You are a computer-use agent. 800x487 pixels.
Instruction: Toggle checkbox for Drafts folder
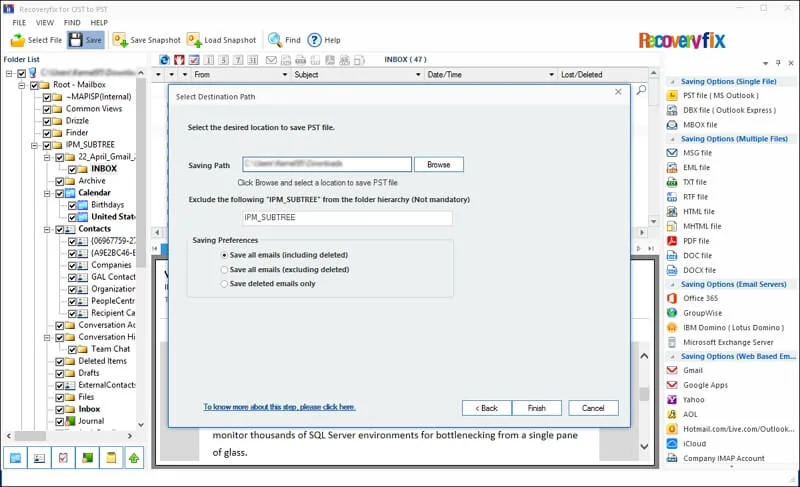(x=59, y=374)
